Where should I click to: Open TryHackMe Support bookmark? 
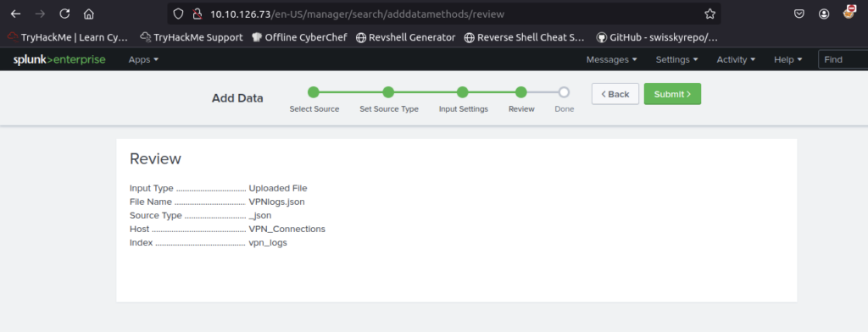click(192, 37)
